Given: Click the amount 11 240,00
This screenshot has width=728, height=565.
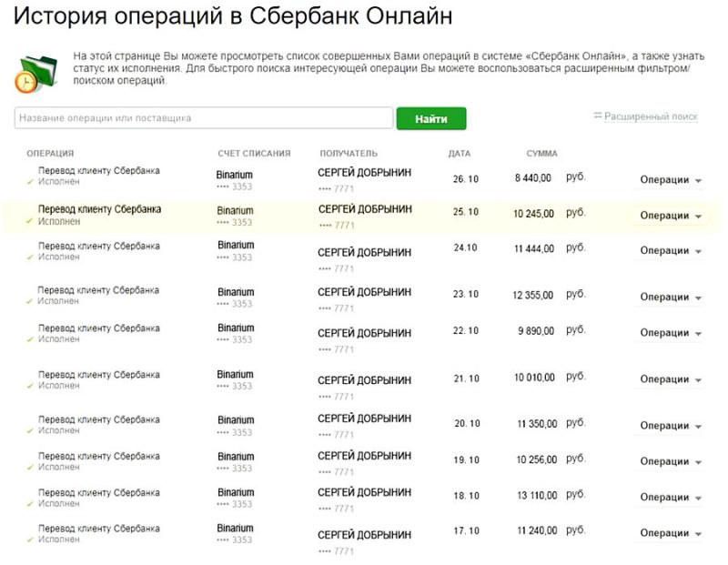Looking at the screenshot, I should (x=537, y=530).
